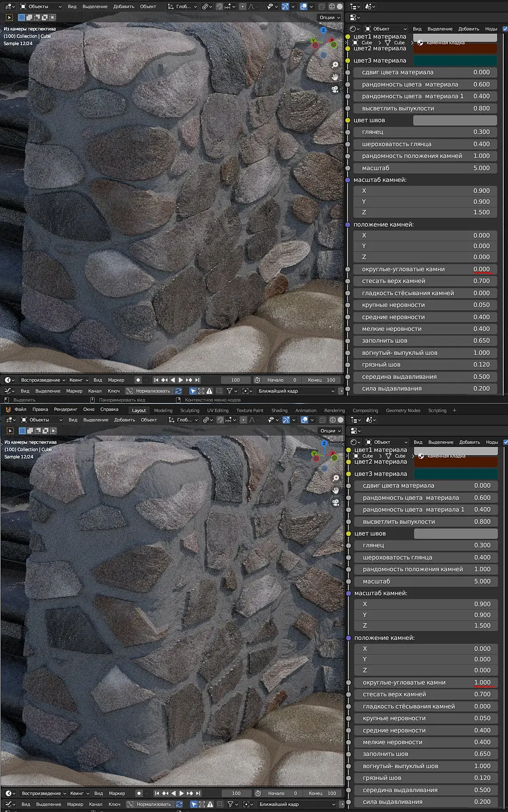Toggle auto keying record dot in the lower timeline
508x812 pixels.
click(139, 794)
